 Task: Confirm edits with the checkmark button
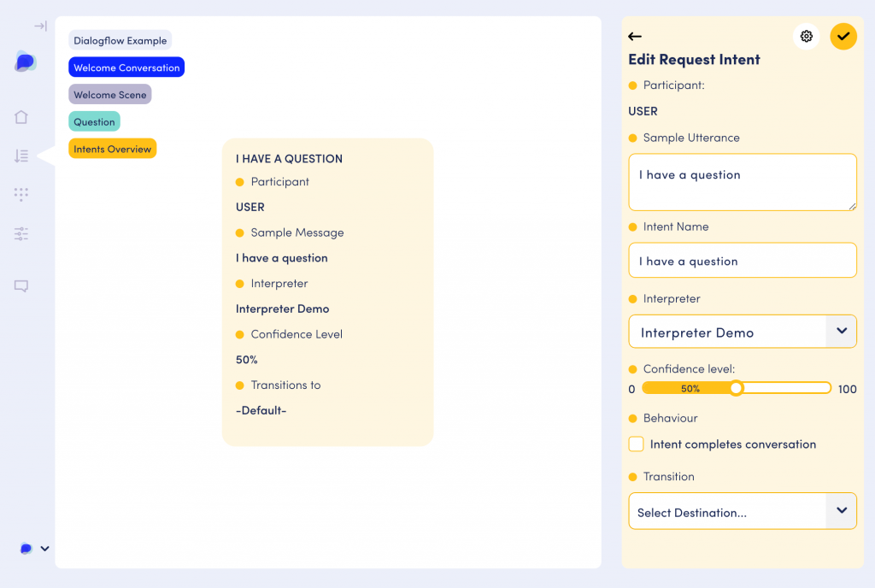click(x=843, y=37)
